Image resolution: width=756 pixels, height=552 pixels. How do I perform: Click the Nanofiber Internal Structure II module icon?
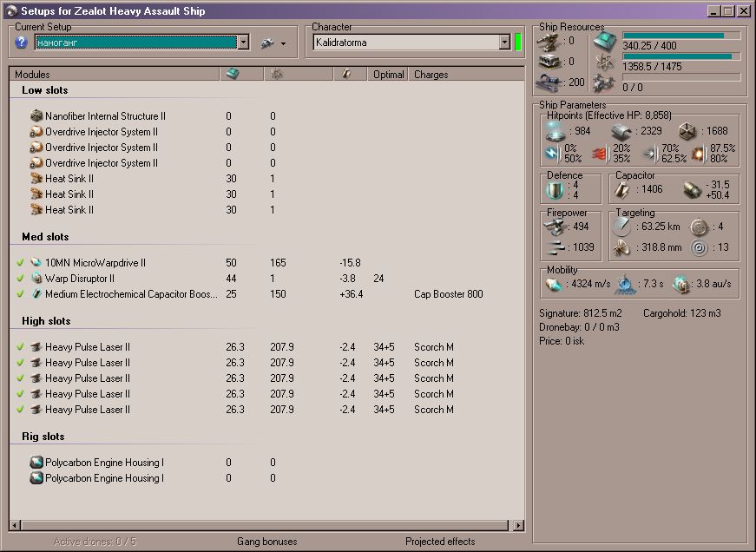[36, 116]
